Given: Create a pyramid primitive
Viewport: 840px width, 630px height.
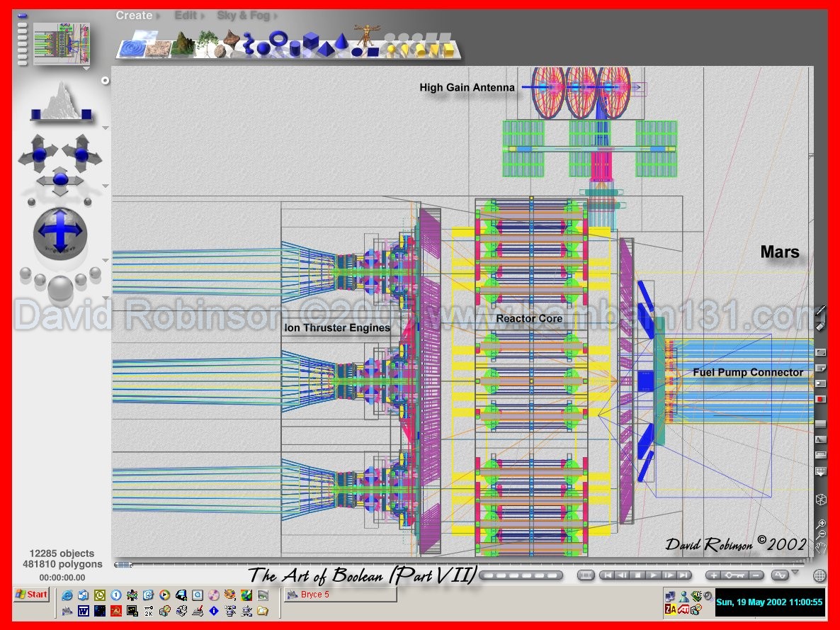Looking at the screenshot, I should 327,50.
